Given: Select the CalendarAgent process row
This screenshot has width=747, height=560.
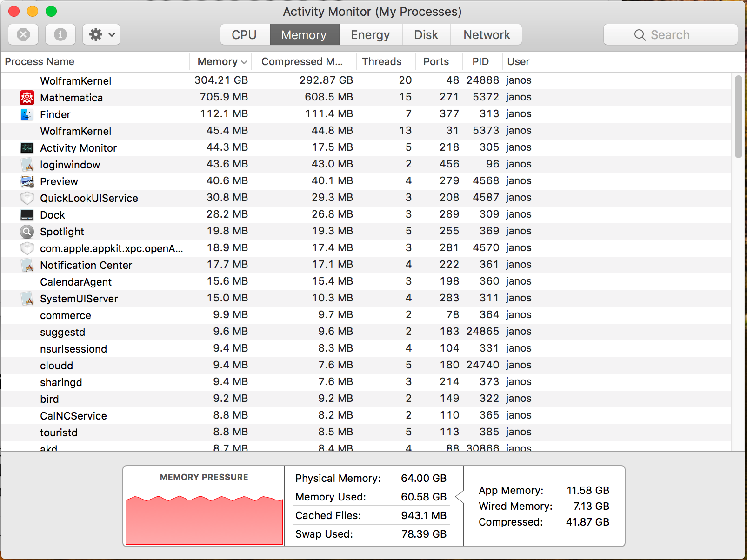Looking at the screenshot, I should 366,281.
